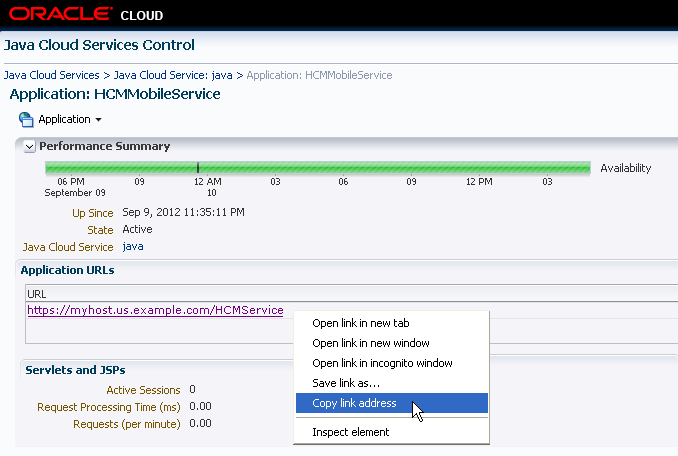Click the Requests per minute value
This screenshot has width=678, height=456.
click(200, 423)
